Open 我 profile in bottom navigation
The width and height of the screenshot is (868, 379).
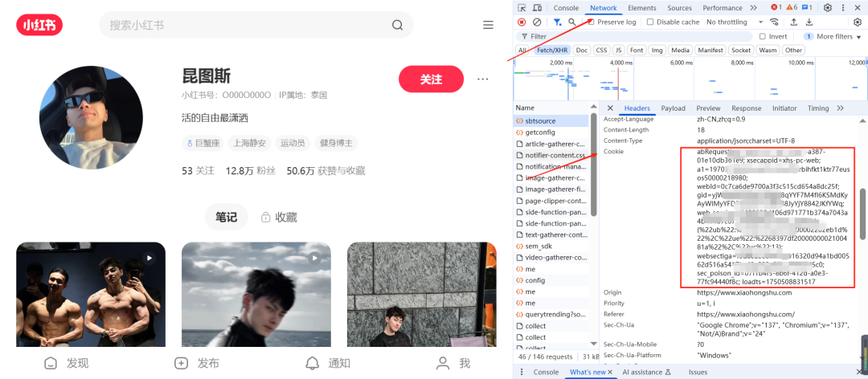(453, 363)
